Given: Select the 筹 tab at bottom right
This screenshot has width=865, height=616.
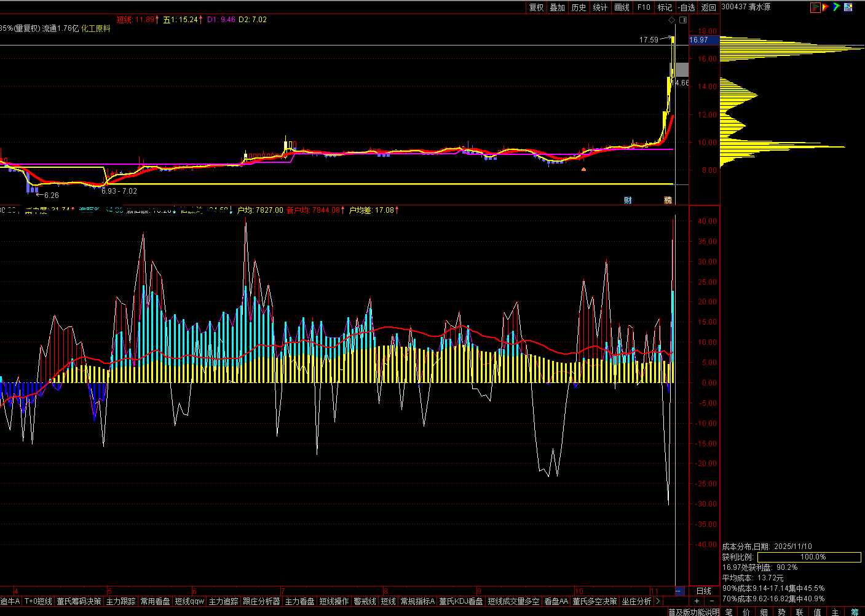Looking at the screenshot, I should 855,612.
